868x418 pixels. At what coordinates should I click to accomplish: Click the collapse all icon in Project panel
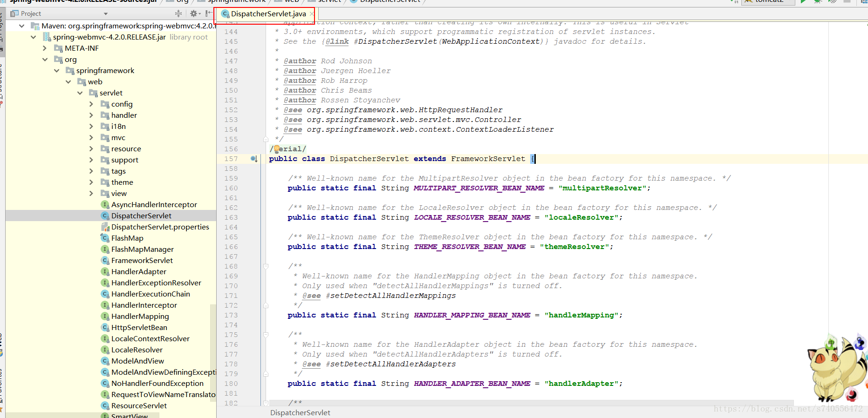[178, 13]
